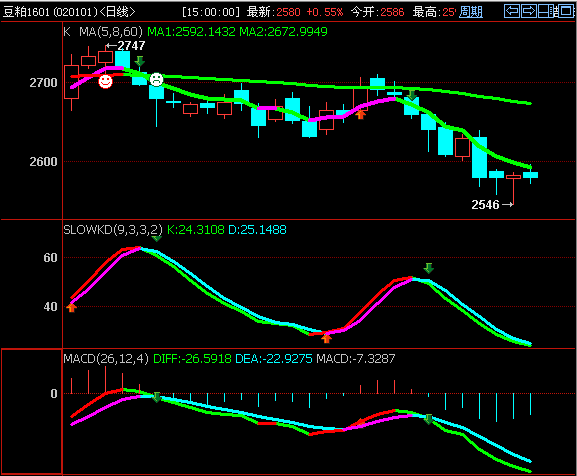Click the 60 level label on the SLOWKD axis
The image size is (577, 476).
[x=50, y=258]
